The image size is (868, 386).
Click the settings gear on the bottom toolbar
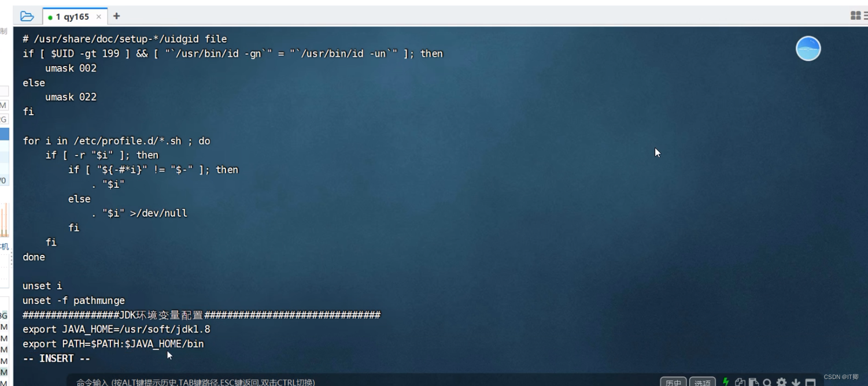click(x=782, y=382)
